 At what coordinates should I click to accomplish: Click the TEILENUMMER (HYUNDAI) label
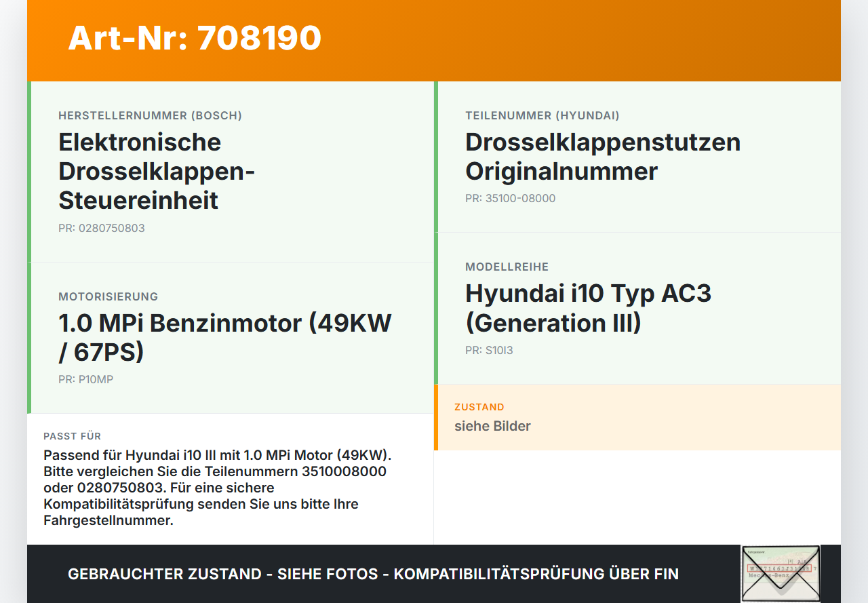coord(542,115)
